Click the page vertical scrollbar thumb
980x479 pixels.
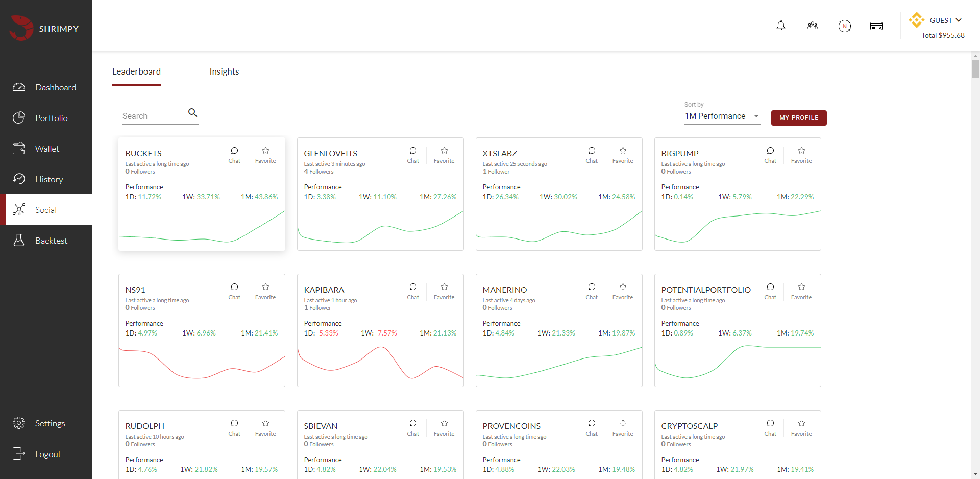pyautogui.click(x=975, y=68)
